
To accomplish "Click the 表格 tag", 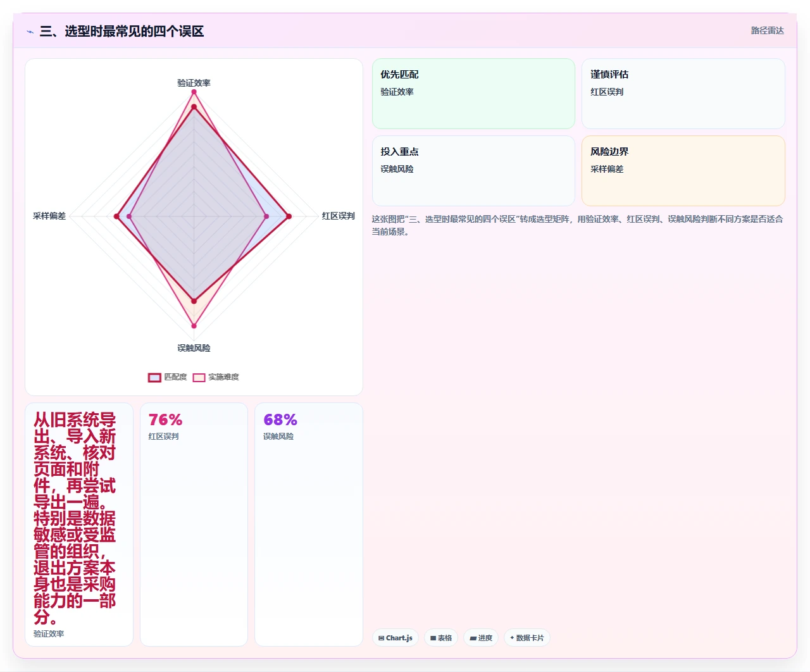I will pos(440,638).
